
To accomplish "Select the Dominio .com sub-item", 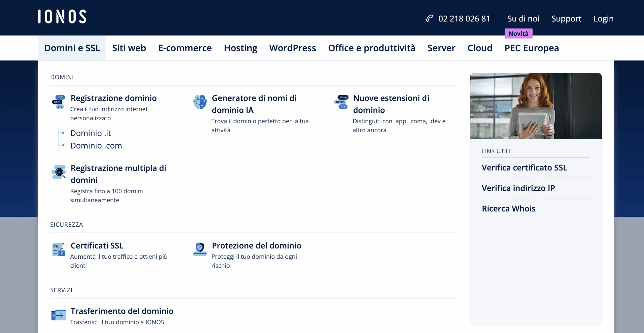I will click(x=96, y=145).
